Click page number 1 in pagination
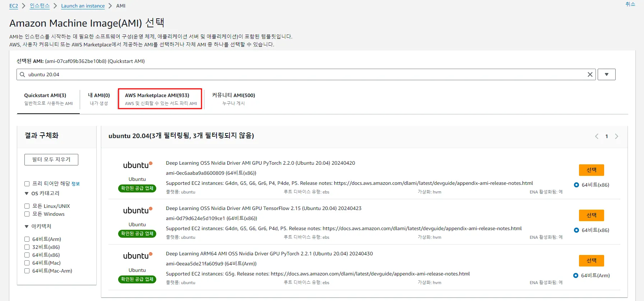644x301 pixels. click(607, 136)
